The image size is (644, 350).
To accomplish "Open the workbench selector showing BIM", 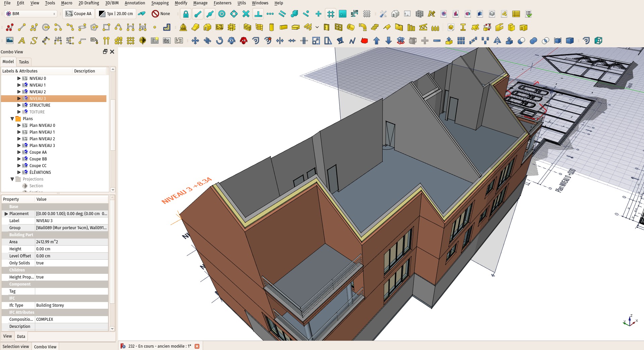I will 30,14.
